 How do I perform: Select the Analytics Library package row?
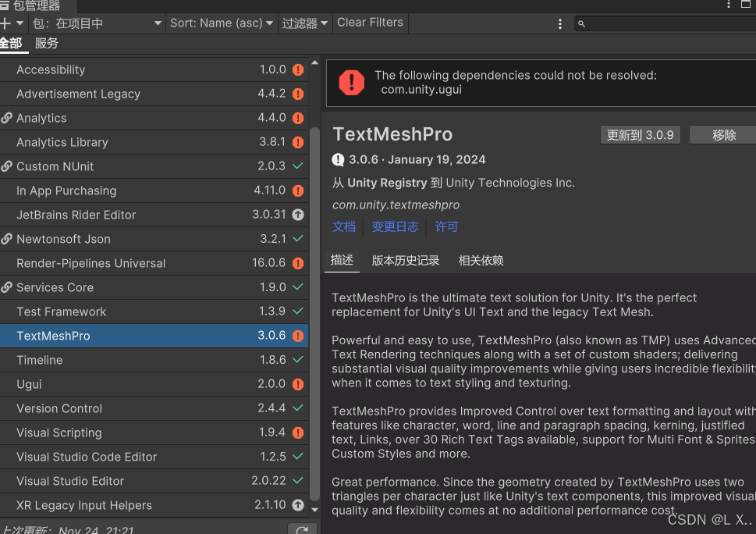(x=154, y=142)
